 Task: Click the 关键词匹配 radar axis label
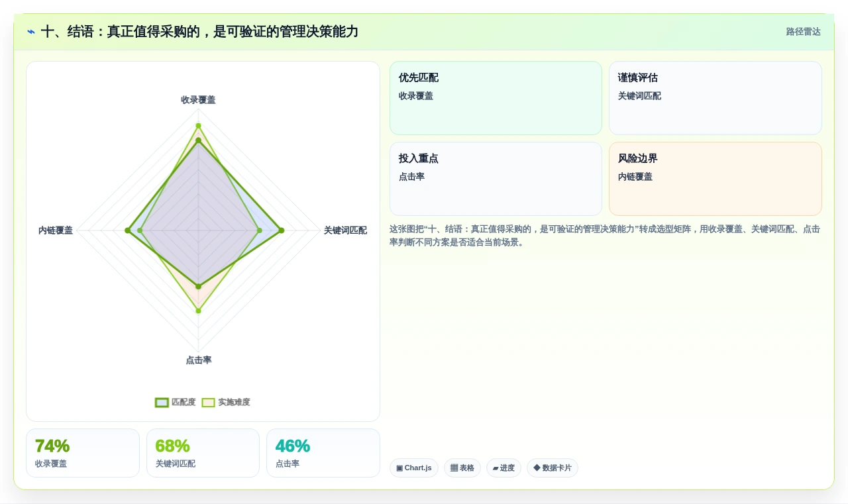(x=345, y=230)
